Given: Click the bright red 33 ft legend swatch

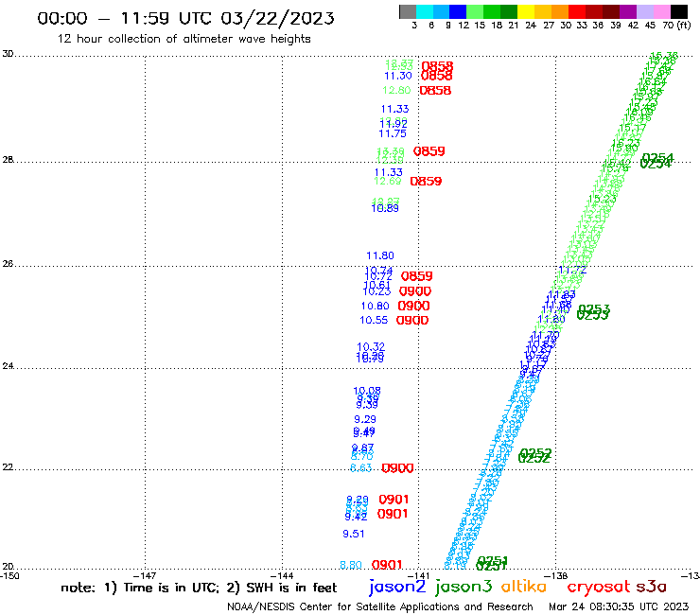Looking at the screenshot, I should tap(577, 11).
